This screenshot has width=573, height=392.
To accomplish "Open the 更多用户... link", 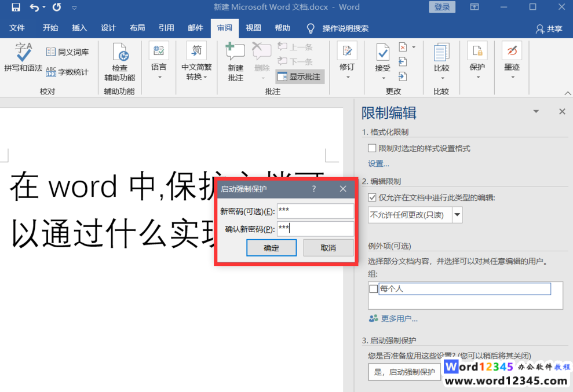I will (x=393, y=318).
